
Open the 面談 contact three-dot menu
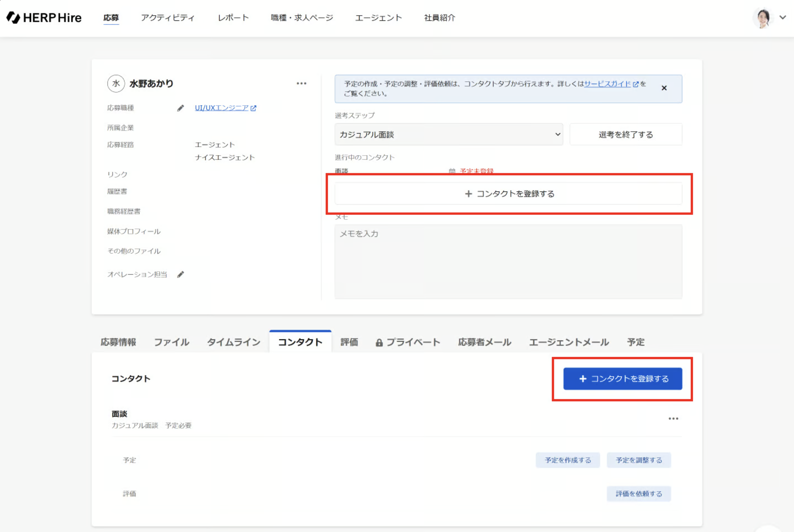(673, 418)
